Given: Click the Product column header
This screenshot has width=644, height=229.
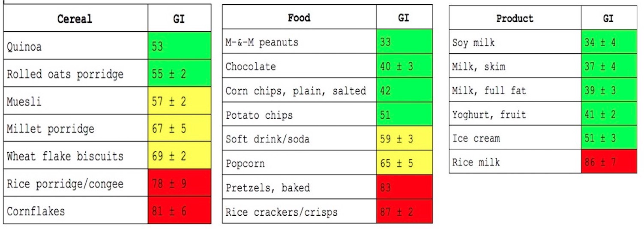Looking at the screenshot, I should coord(515,18).
